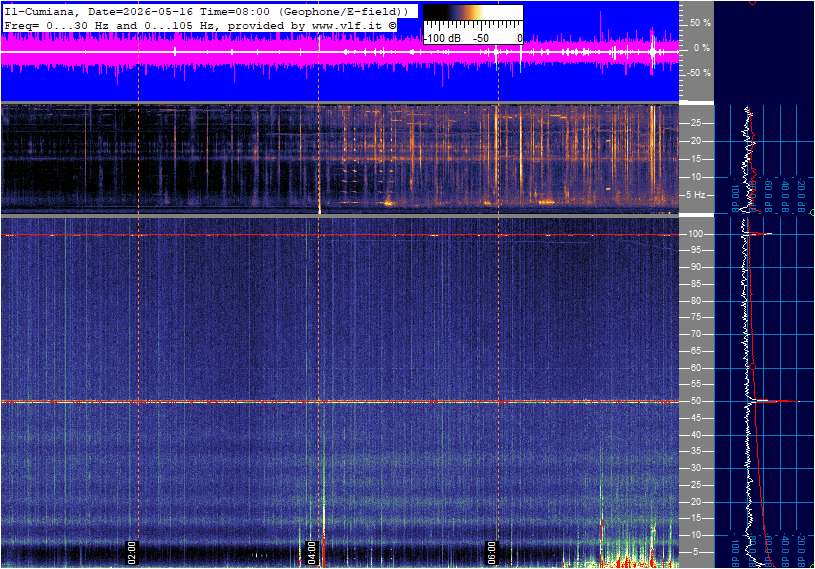Select the 04:00 time marker
This screenshot has height=569, width=815.
pos(311,552)
